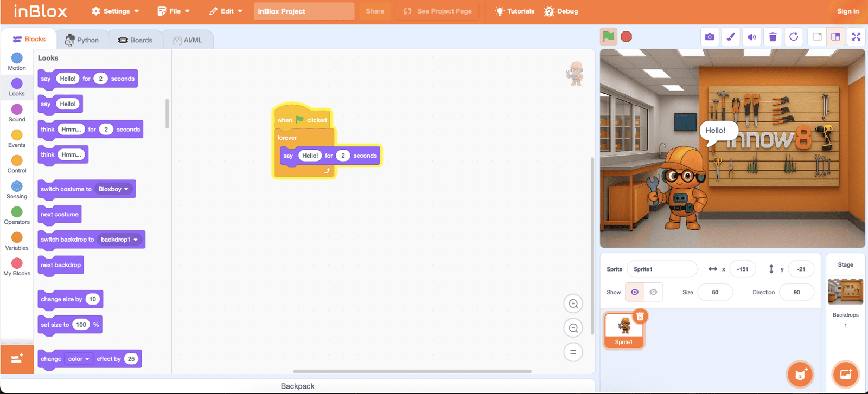Delete Sprite1 using its trash badge

(x=640, y=317)
